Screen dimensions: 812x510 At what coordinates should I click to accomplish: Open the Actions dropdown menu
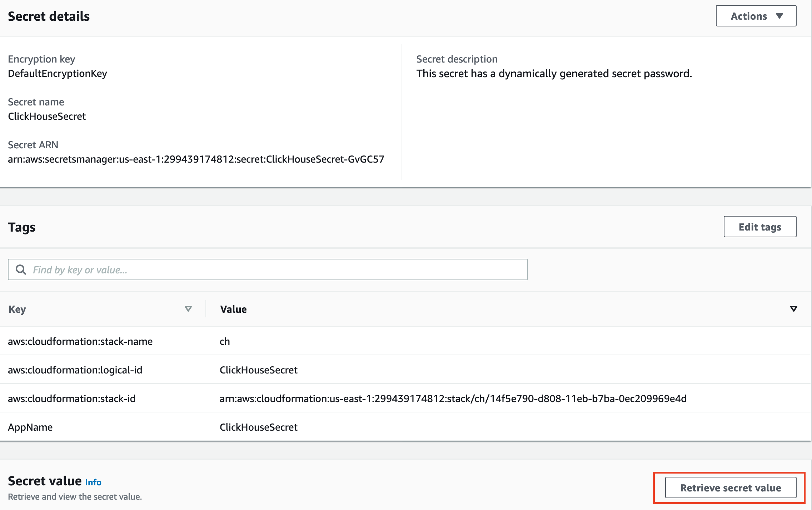click(x=756, y=16)
